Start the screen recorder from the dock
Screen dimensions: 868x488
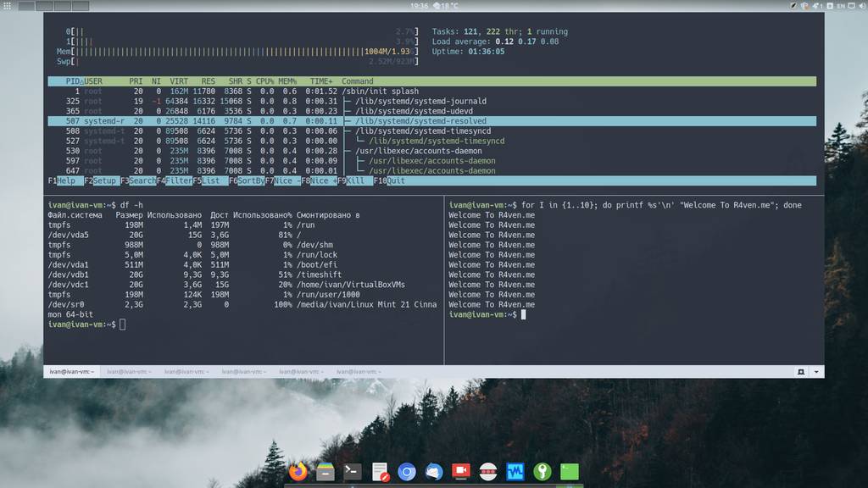click(461, 472)
